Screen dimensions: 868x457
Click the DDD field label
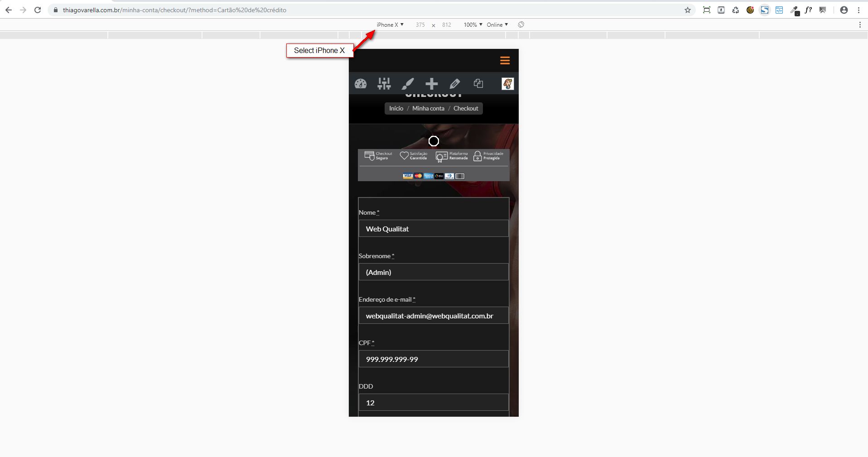point(366,386)
